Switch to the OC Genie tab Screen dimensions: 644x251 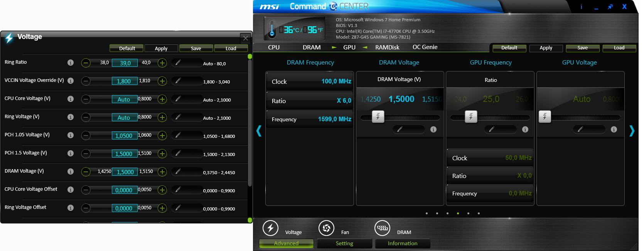click(425, 47)
